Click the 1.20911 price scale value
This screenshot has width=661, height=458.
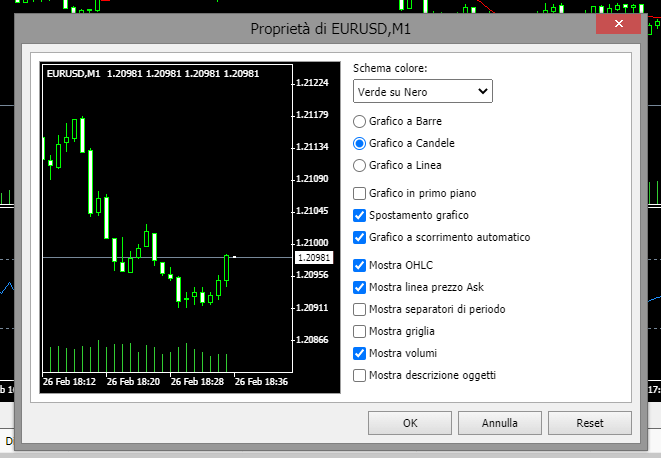pos(312,308)
